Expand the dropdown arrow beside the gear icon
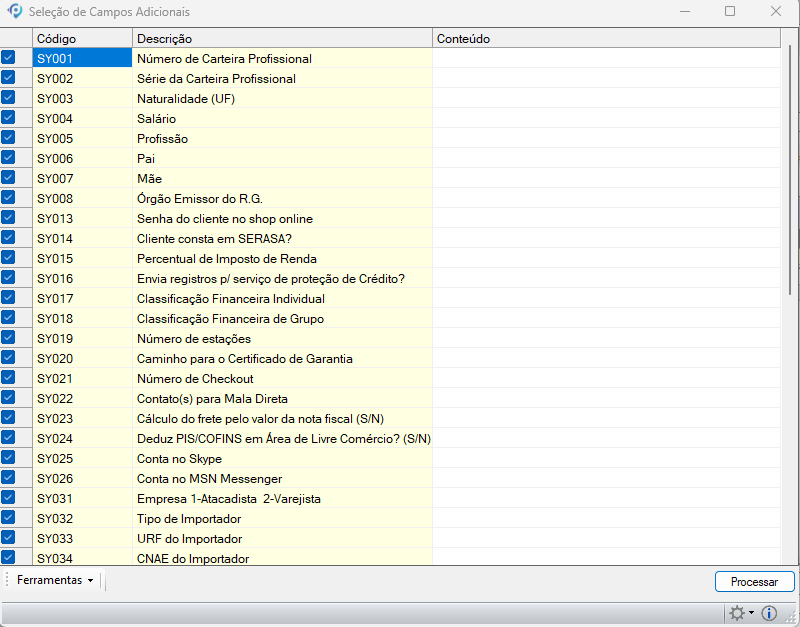The width and height of the screenshot is (800, 627). 752,614
